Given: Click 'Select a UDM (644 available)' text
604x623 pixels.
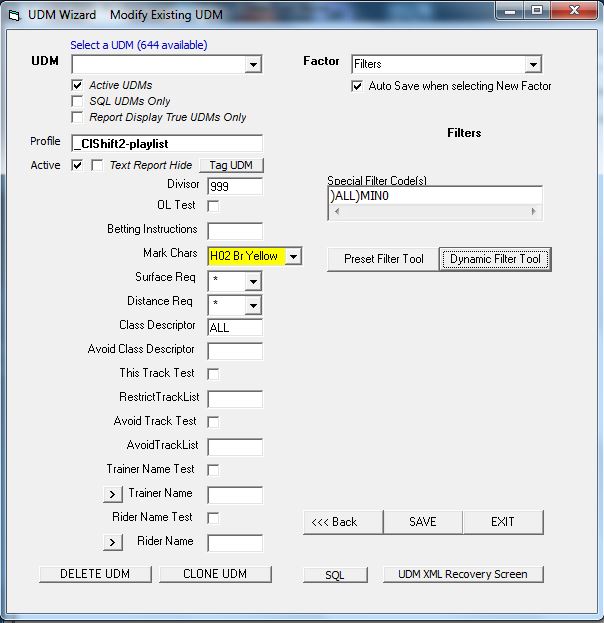Looking at the screenshot, I should pos(139,45).
